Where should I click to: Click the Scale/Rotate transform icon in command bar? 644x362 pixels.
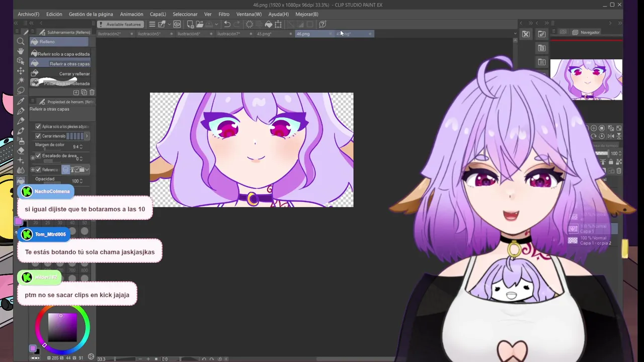278,24
